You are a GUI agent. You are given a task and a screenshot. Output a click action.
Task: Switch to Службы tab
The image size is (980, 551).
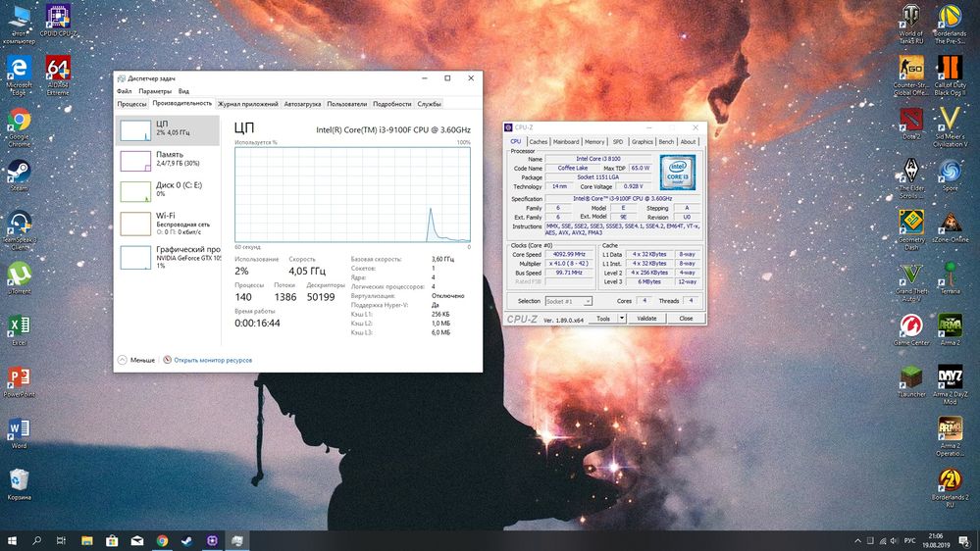429,104
